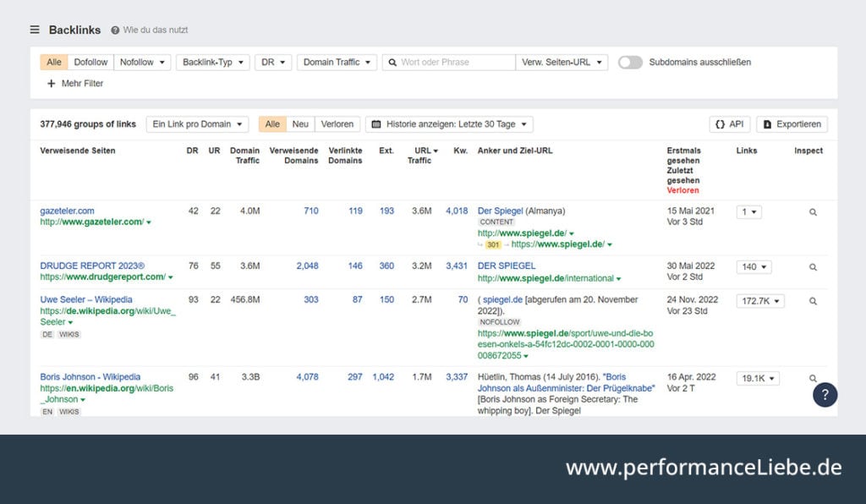Click the help icon next to 'Wie du das nutzt'
This screenshot has width=866, height=504.
point(115,30)
